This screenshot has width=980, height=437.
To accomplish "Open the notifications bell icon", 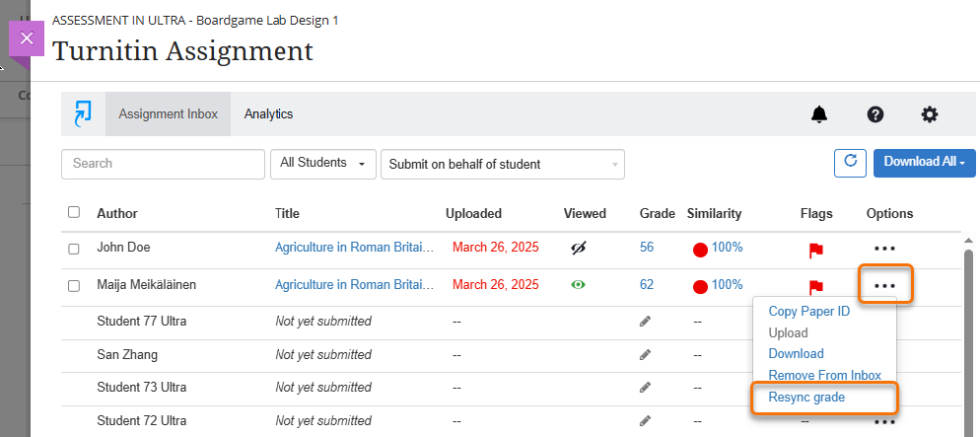I will click(x=819, y=114).
